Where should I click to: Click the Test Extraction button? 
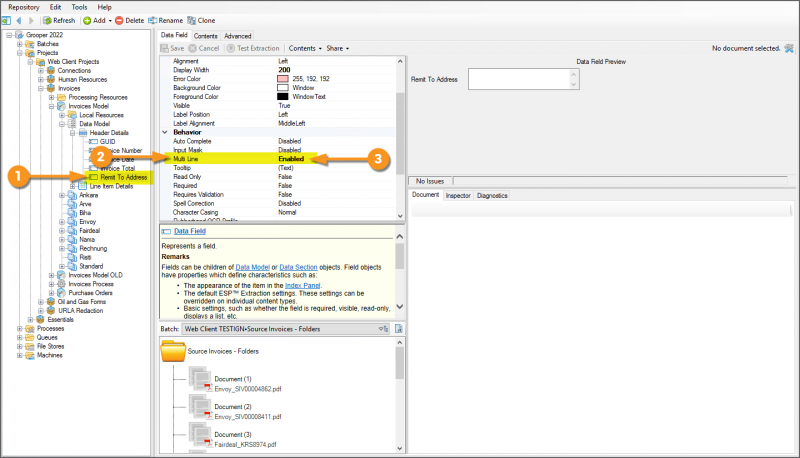[x=253, y=48]
